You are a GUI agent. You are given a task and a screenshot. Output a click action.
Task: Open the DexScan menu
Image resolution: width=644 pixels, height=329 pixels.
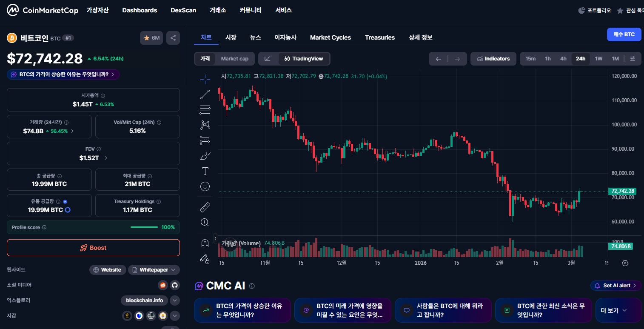coord(183,10)
